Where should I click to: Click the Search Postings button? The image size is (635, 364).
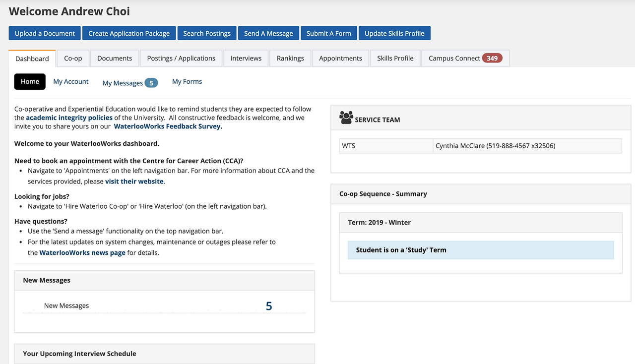pyautogui.click(x=207, y=33)
